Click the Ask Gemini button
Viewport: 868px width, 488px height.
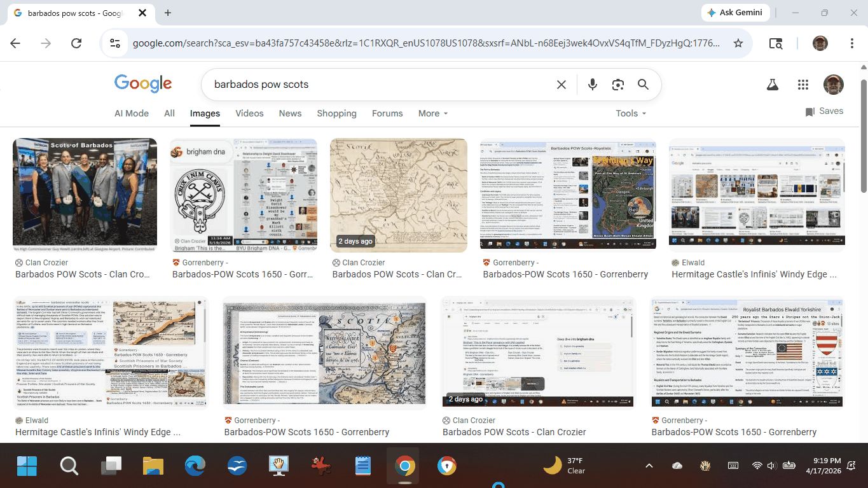point(736,13)
